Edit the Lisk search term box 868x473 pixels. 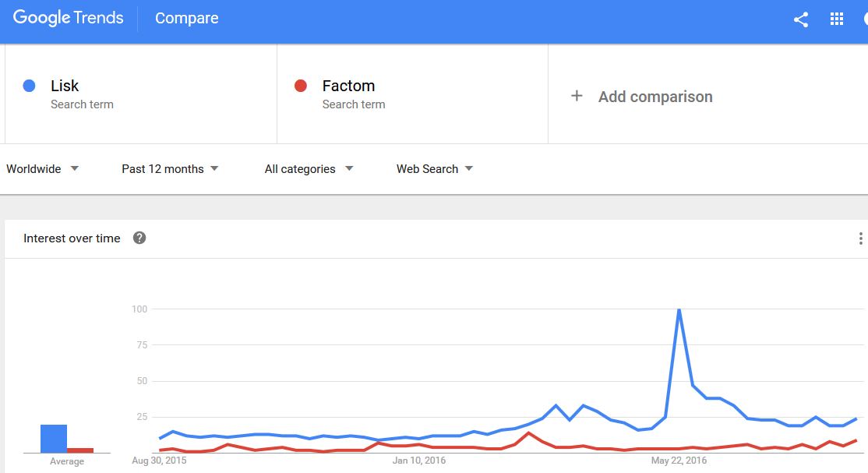coord(140,94)
